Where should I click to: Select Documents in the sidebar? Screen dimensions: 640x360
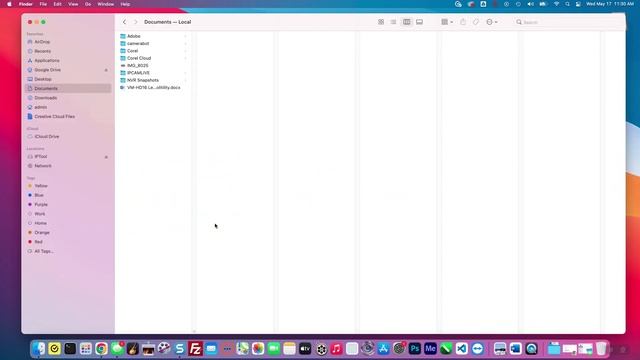[68, 89]
